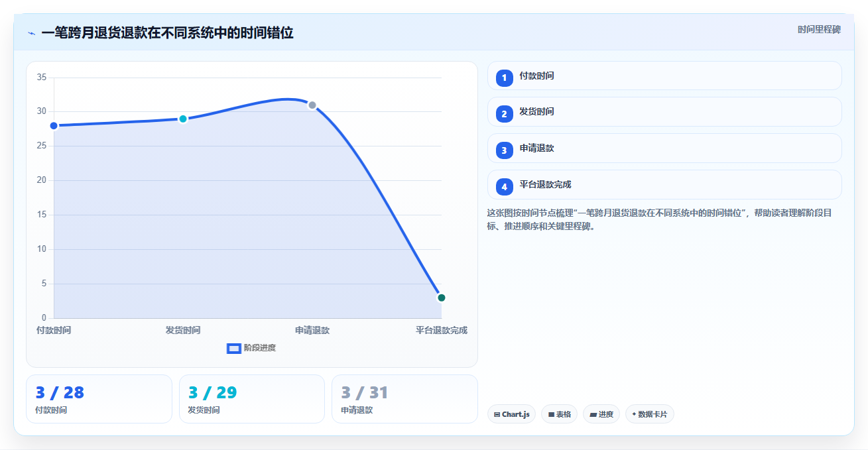Open the 3 / 28 付款时间 card
Screen dimensions: 868x450
99,399
